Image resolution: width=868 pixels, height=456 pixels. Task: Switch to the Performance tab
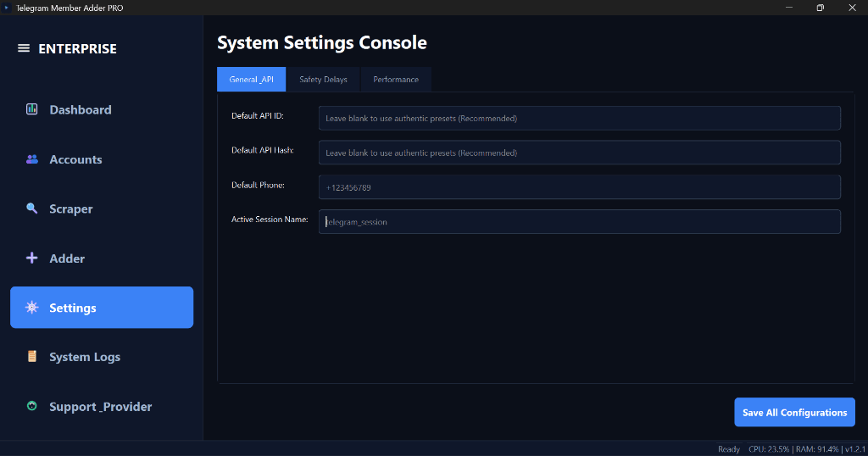[x=396, y=79]
